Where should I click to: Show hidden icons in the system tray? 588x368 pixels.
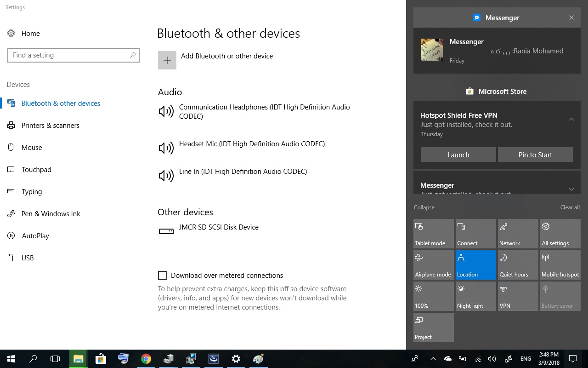[x=433, y=359]
